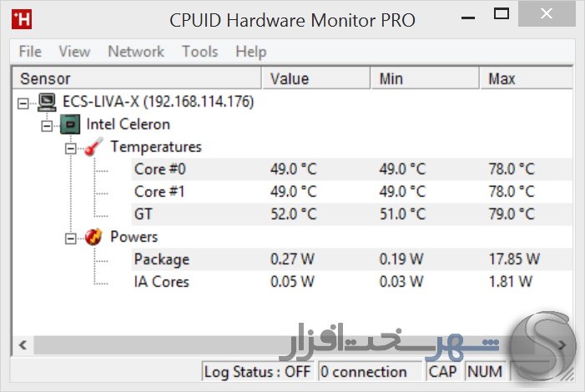Collapse the ECS-LIVA-X root node
Viewport: 585px width, 392px height.
click(x=23, y=103)
